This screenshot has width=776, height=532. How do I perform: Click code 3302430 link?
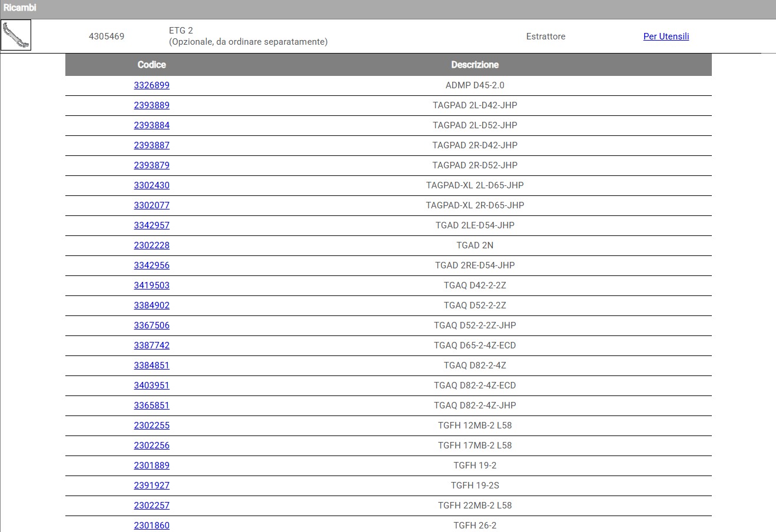(x=151, y=185)
